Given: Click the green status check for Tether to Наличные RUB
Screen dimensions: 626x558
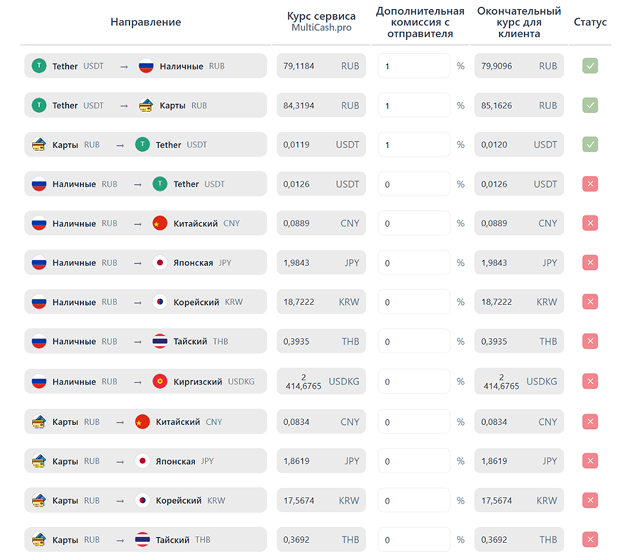Looking at the screenshot, I should 590,66.
